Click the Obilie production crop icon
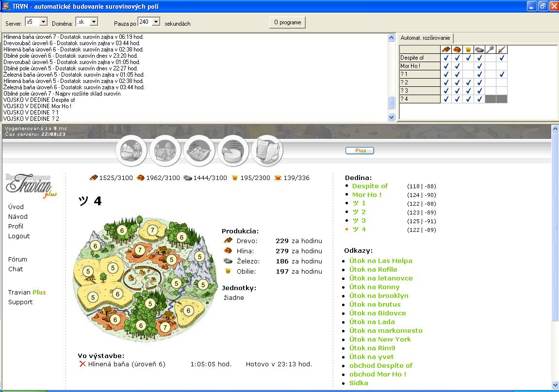 click(x=228, y=271)
